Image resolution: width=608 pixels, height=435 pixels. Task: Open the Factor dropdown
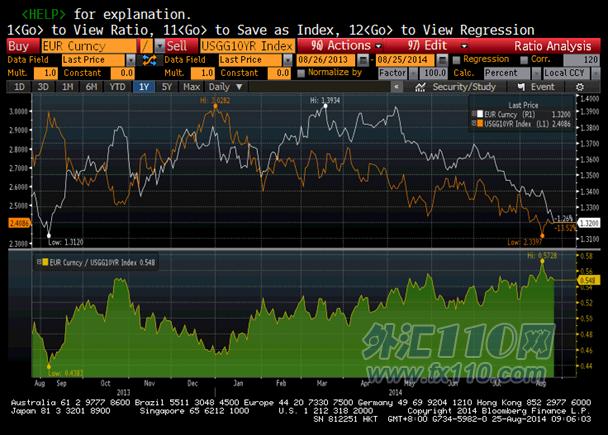click(x=414, y=73)
